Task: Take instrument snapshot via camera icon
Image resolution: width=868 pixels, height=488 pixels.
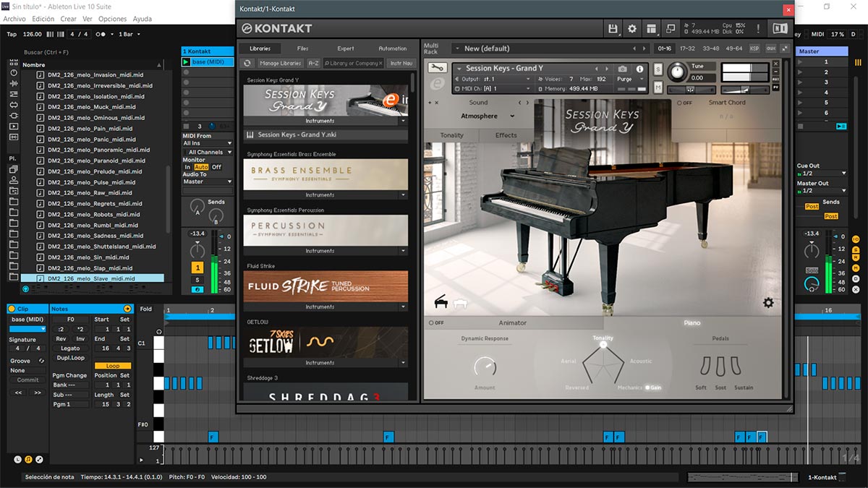Action: pos(623,69)
